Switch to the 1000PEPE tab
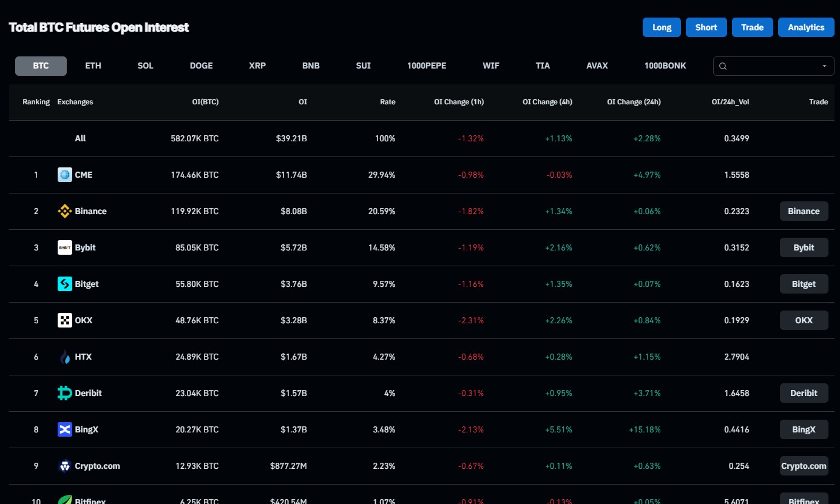The image size is (840, 504). [x=426, y=66]
